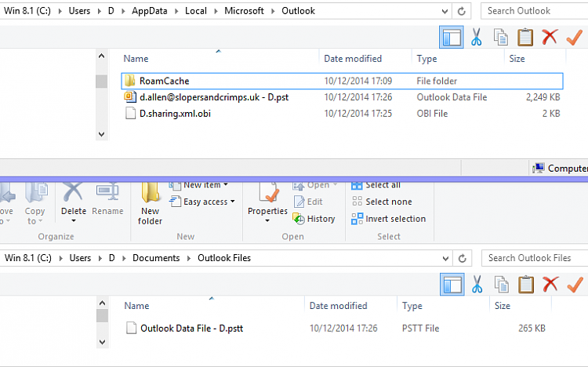This screenshot has height=367, width=588.
Task: Click the red X Delete icon in Outlook Files window
Action: tap(550, 285)
